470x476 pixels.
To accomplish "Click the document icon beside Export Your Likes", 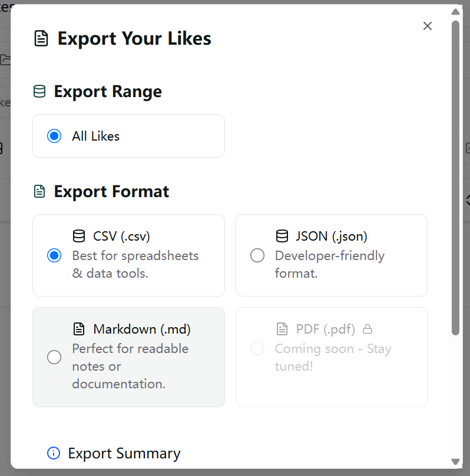I will [41, 39].
